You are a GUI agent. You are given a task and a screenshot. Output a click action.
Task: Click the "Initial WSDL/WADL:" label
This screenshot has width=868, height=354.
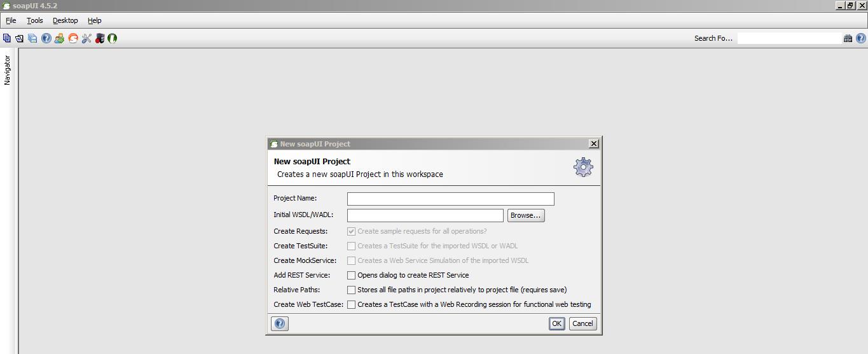point(303,215)
